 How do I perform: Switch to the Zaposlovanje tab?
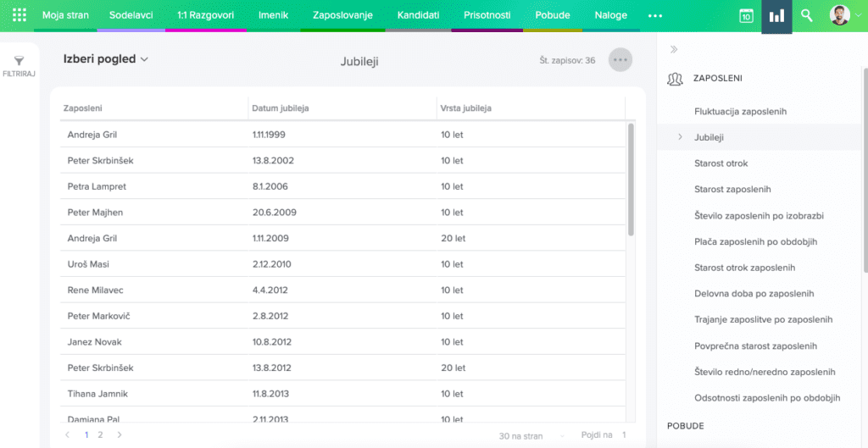(342, 15)
